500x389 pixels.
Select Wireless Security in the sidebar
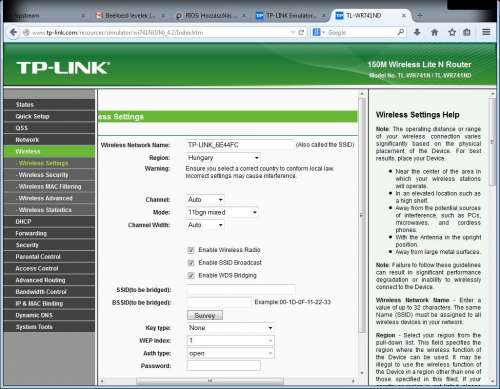pyautogui.click(x=43, y=175)
